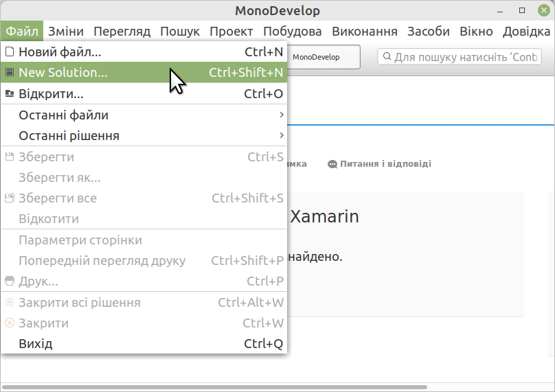Image resolution: width=555 pixels, height=392 pixels.
Task: Click the New Solution window icon
Action: 10,72
